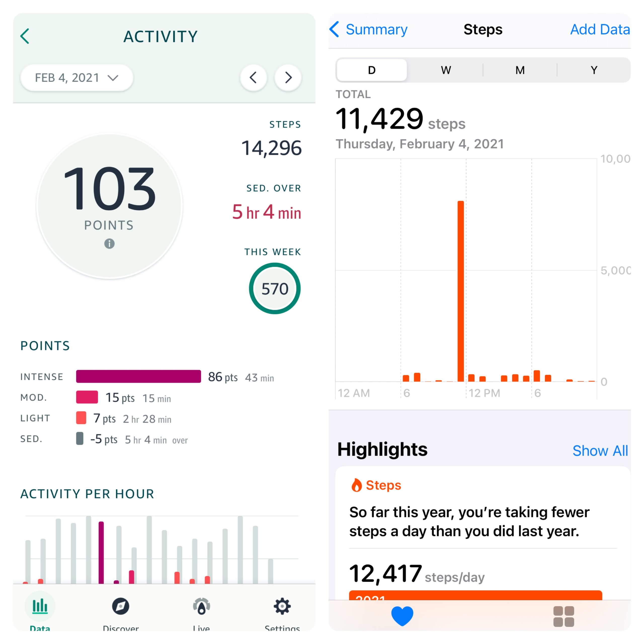644x644 pixels.
Task: Select the Yearly 'Y' steps view
Action: point(593,70)
